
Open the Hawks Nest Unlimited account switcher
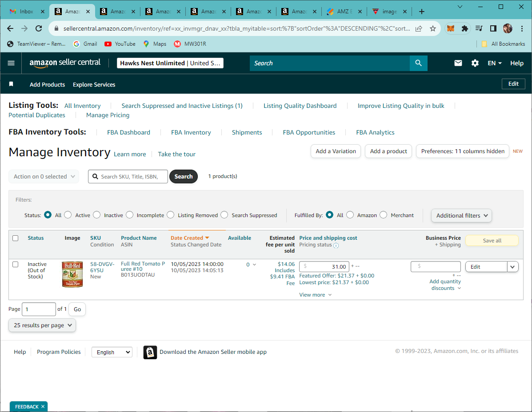point(170,63)
